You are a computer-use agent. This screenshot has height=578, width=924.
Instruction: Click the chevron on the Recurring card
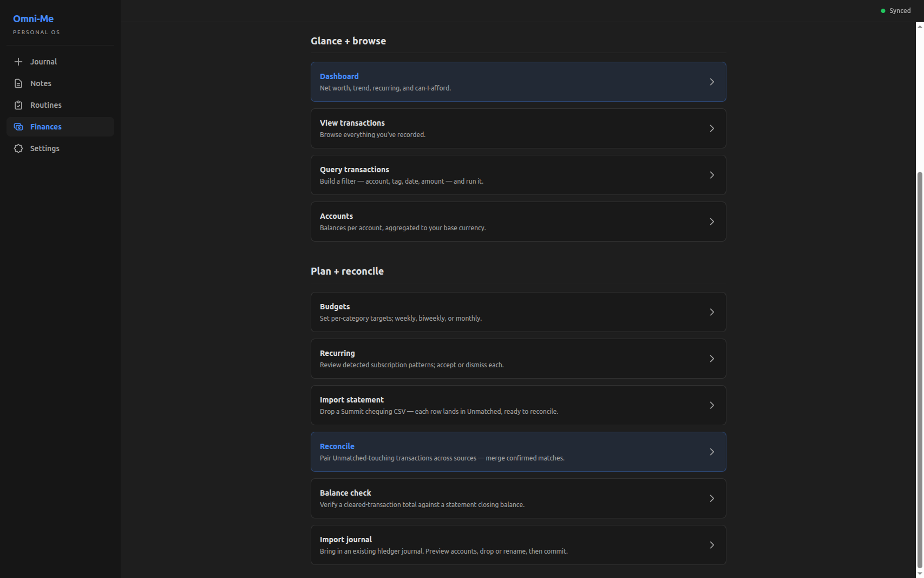pyautogui.click(x=712, y=359)
